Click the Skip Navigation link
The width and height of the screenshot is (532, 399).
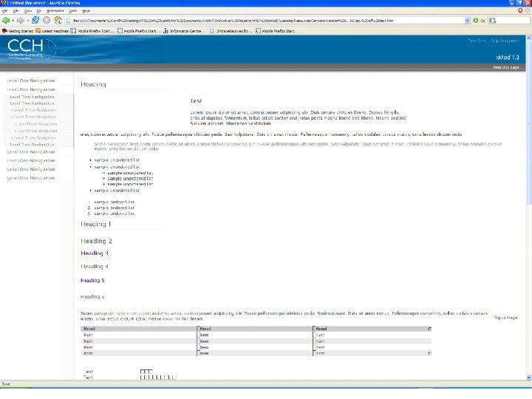tap(505, 41)
